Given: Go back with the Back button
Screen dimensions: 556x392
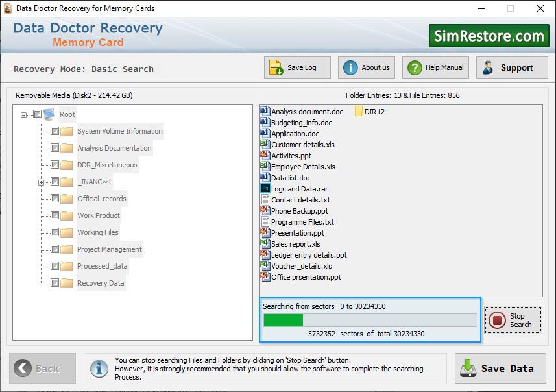Looking at the screenshot, I should 43,368.
